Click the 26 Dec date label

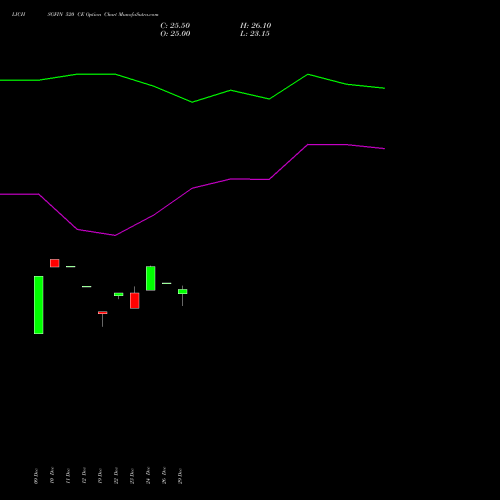coord(164,475)
